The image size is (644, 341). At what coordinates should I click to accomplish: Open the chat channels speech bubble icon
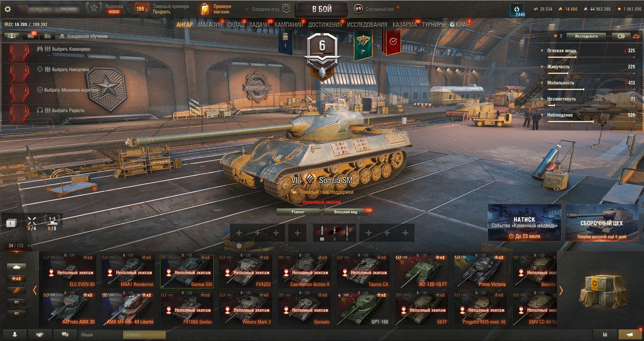point(65,334)
